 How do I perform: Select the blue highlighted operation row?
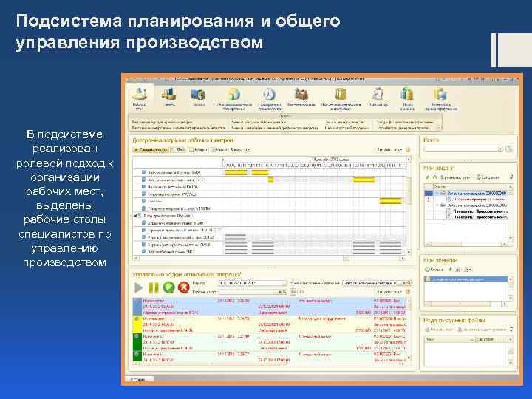[270, 307]
